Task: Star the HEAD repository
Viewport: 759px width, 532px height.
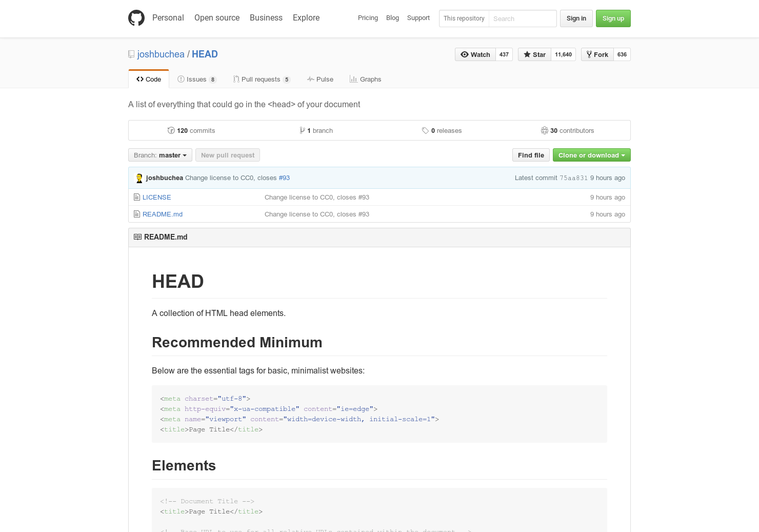Action: (534, 54)
